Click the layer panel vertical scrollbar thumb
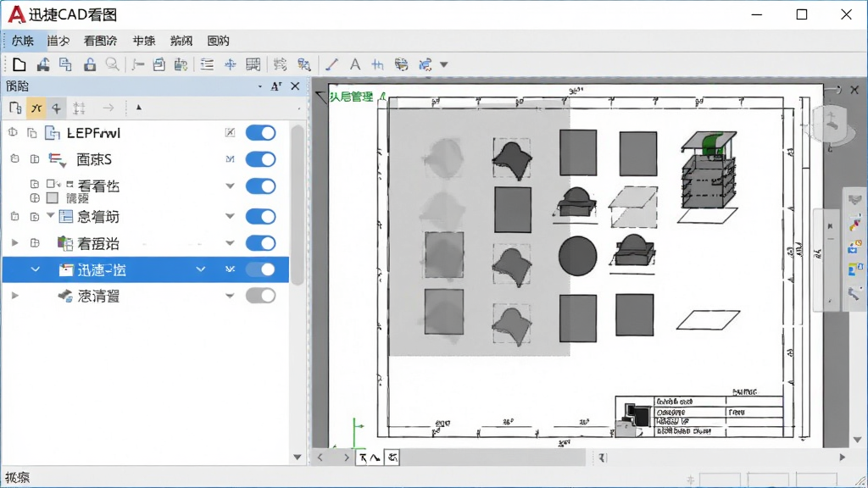 click(x=298, y=205)
